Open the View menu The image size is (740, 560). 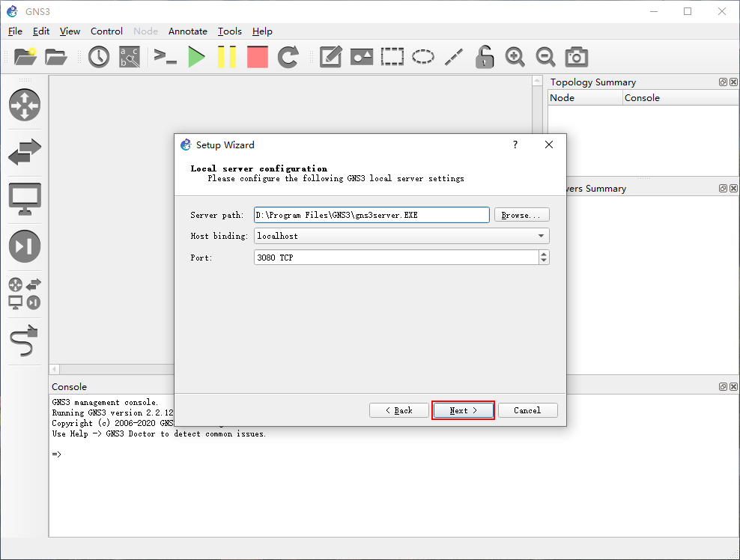coord(70,31)
